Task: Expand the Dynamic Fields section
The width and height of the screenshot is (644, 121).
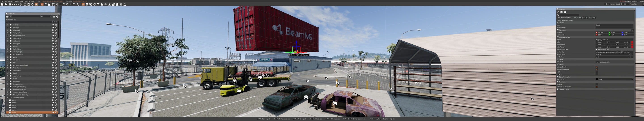Action: [558, 89]
